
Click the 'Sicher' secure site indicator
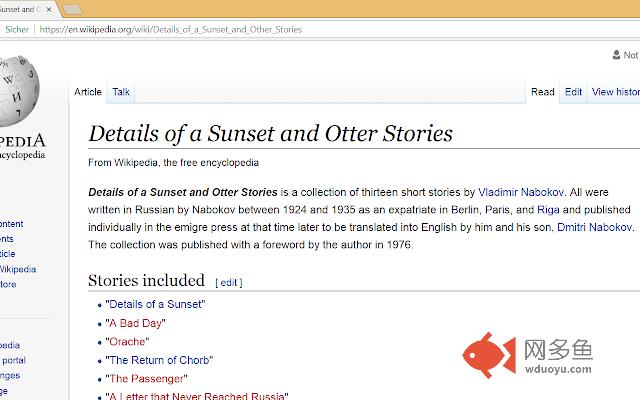[17, 29]
